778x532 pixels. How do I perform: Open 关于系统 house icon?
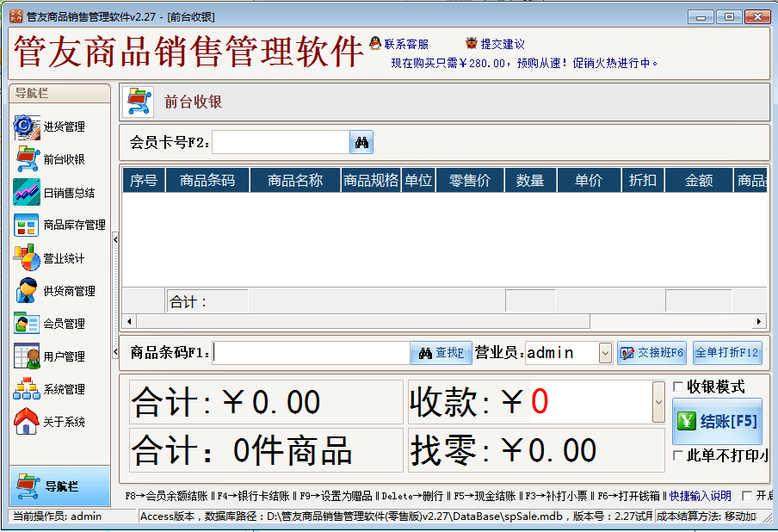(28, 422)
